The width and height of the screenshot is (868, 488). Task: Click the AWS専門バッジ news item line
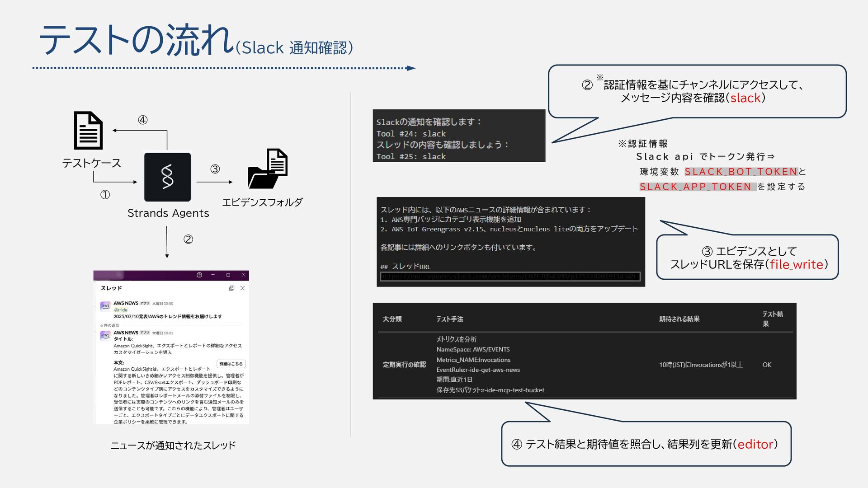pos(451,220)
